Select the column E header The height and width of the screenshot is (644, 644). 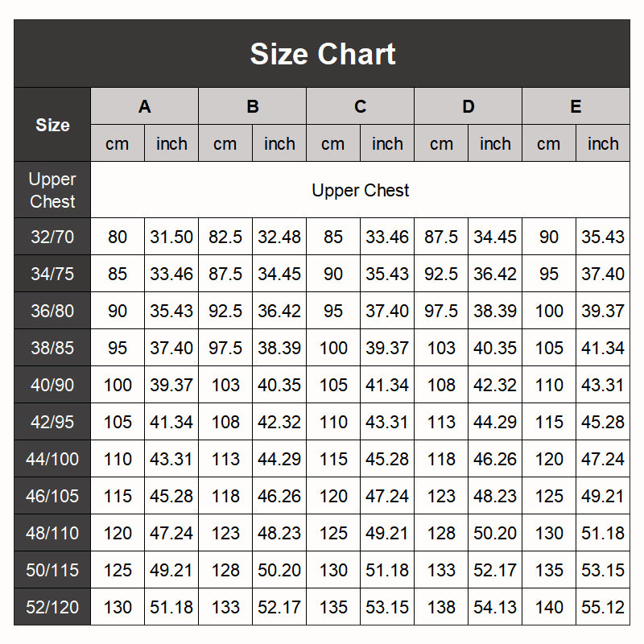576,106
